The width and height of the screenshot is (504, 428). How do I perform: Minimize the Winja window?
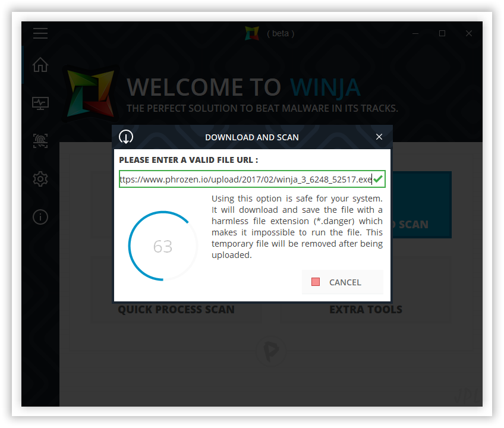coord(415,33)
